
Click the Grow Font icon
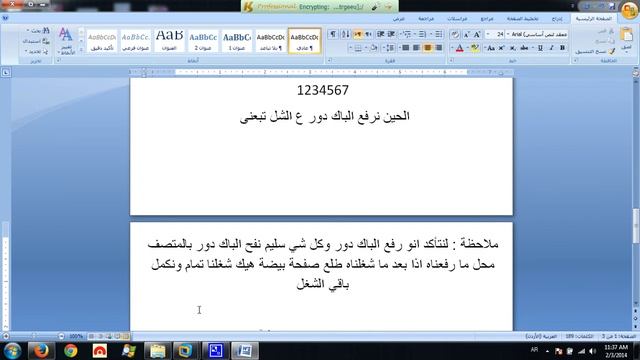pos(477,34)
